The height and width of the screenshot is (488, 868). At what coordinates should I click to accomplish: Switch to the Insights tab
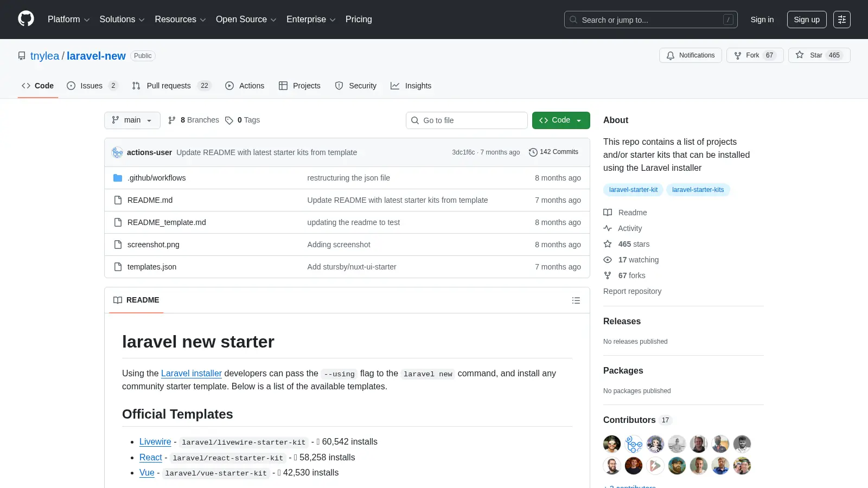411,86
